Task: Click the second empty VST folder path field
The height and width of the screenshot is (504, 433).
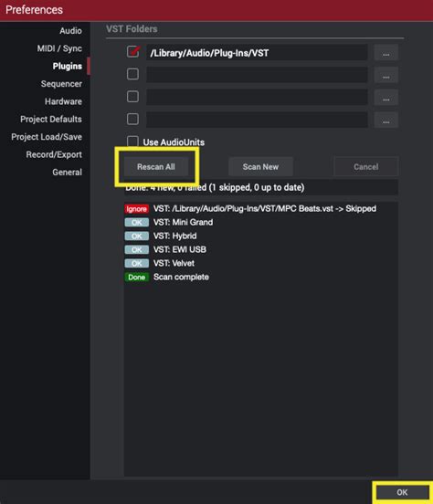Action: pyautogui.click(x=257, y=75)
